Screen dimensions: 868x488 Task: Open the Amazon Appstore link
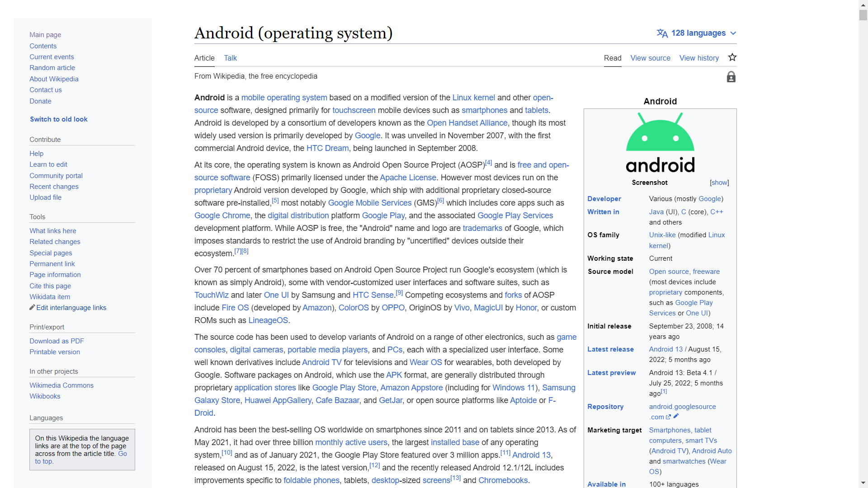tap(411, 388)
